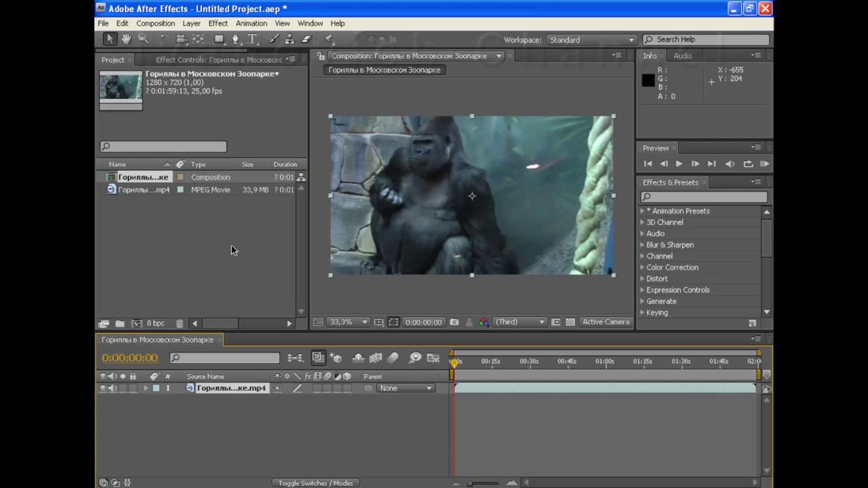Image resolution: width=868 pixels, height=488 pixels.
Task: Expand the Animation Presets category
Action: pyautogui.click(x=642, y=211)
